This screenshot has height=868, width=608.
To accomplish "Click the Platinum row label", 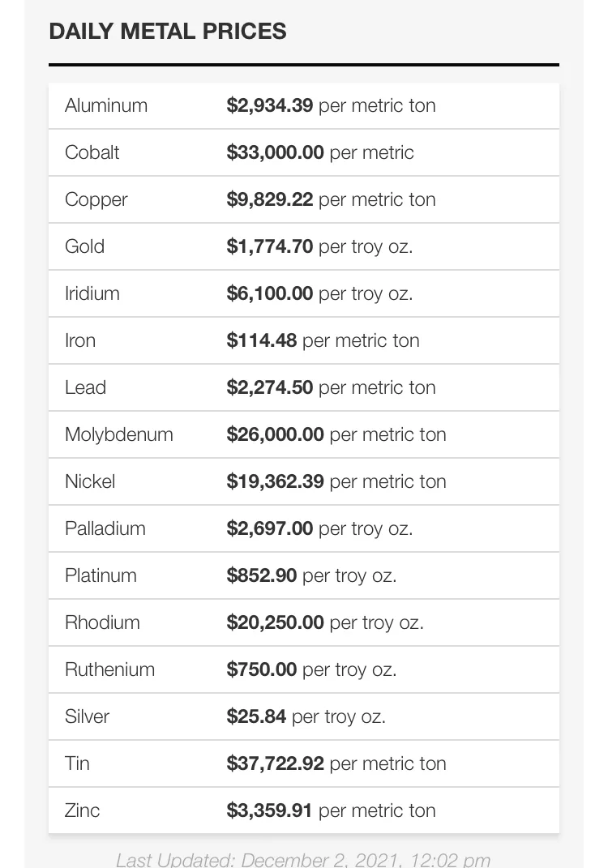I will (101, 575).
